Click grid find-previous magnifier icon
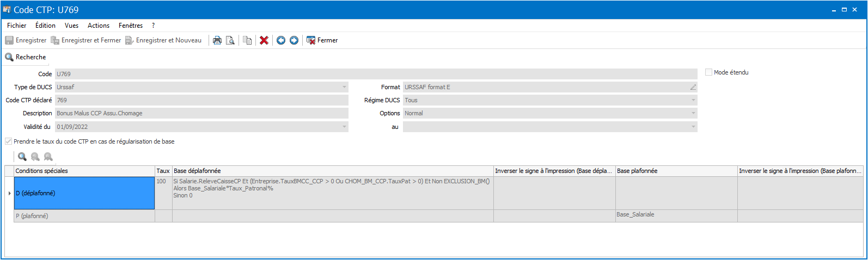 coord(35,157)
